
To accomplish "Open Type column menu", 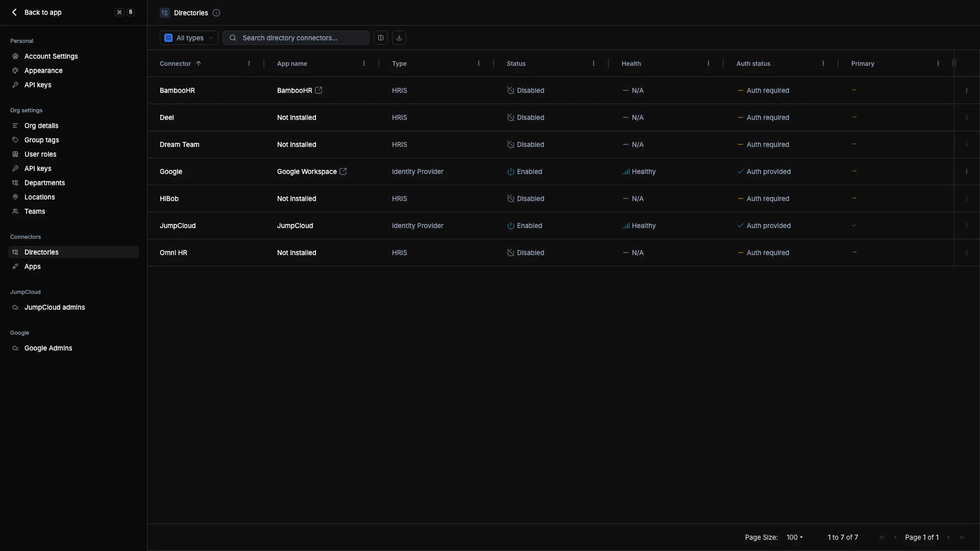I will coord(479,64).
